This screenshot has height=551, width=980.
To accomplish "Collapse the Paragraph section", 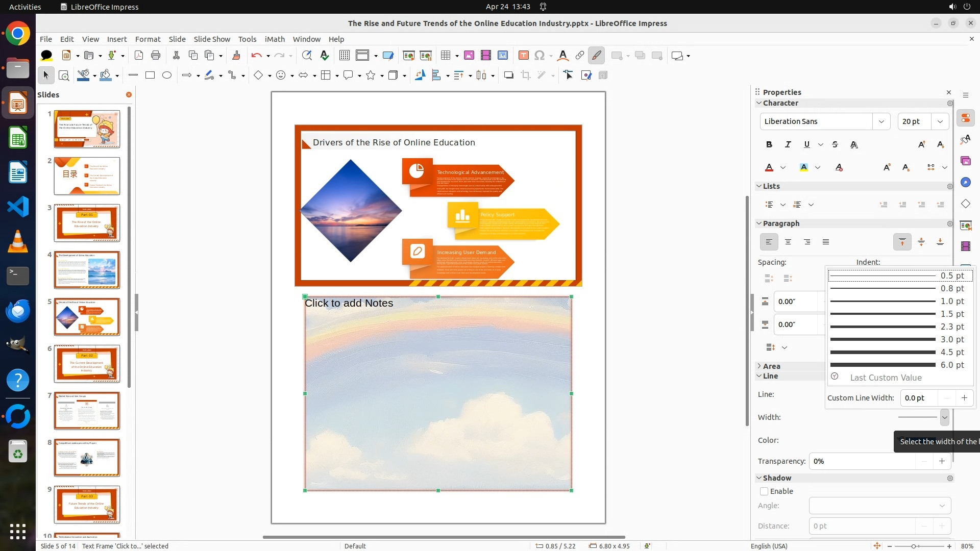I will tap(759, 223).
